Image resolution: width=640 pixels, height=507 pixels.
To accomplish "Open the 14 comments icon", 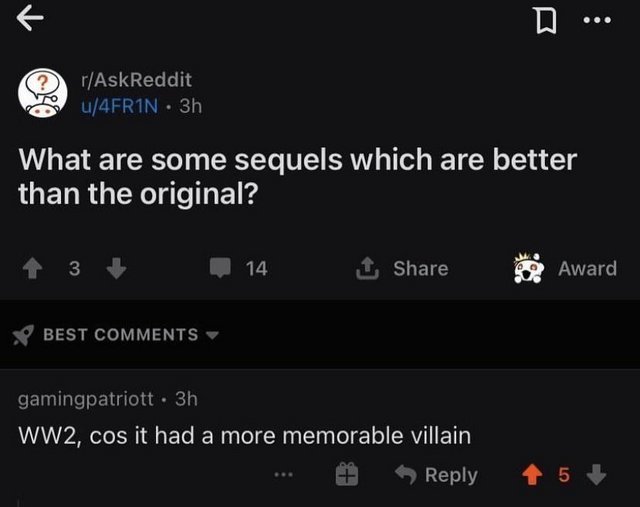I will 221,268.
